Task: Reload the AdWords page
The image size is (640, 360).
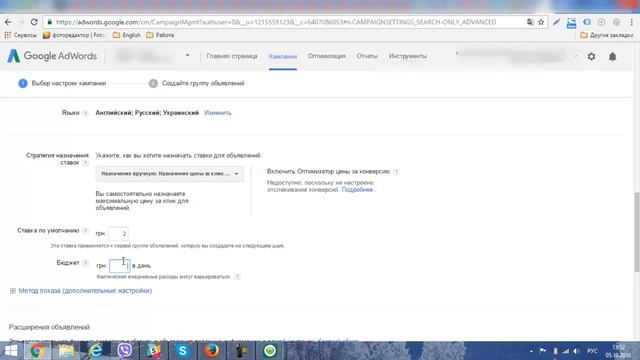Action: click(34, 22)
